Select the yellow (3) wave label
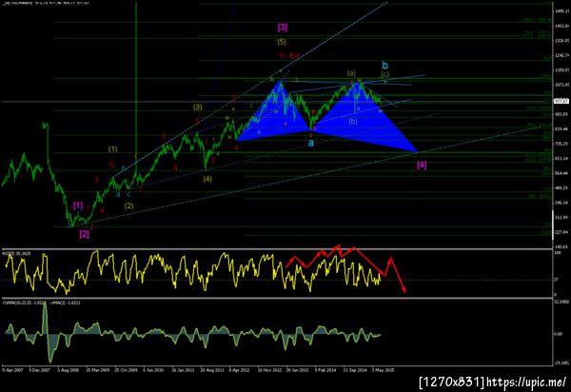The width and height of the screenshot is (571, 392). [x=197, y=107]
